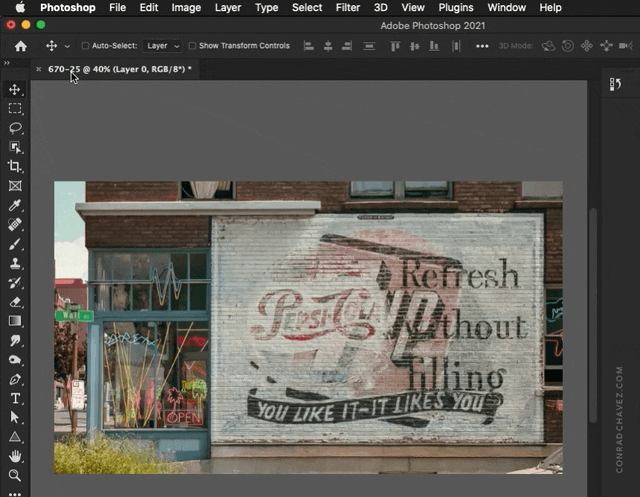Open the Filter menu
The height and width of the screenshot is (497, 640).
(x=348, y=7)
